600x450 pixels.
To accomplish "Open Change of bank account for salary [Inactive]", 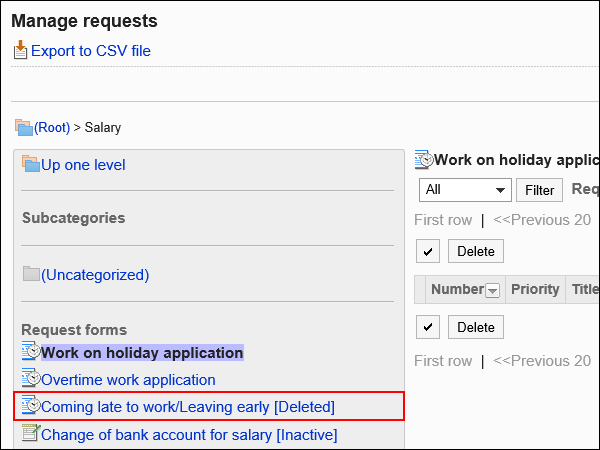I will tap(189, 435).
